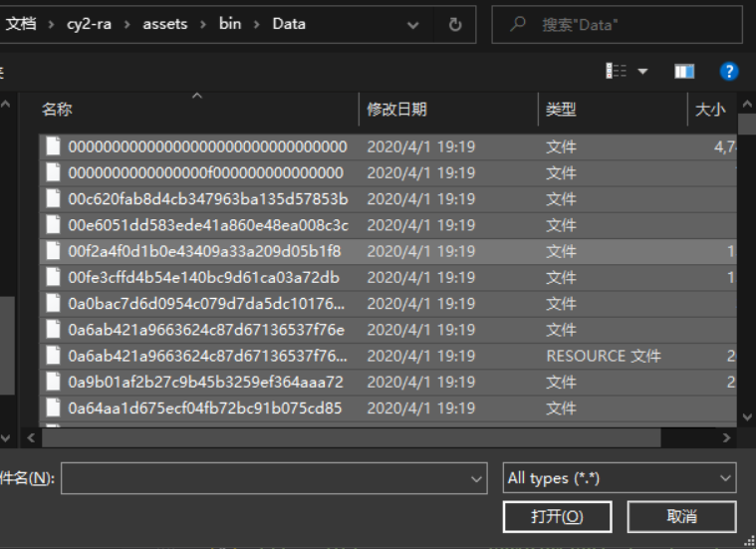Toggle the preview pane icon

(x=683, y=71)
